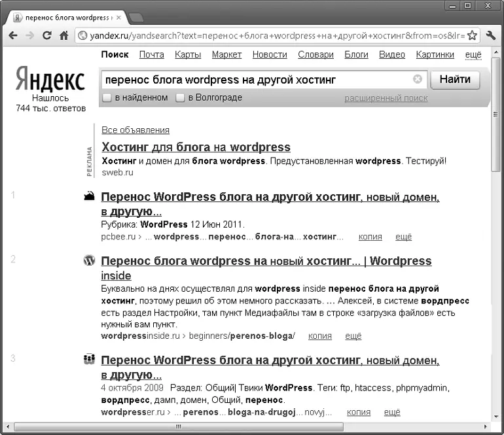Expand 'ещё' options for the wordpresser.ru result

392,412
